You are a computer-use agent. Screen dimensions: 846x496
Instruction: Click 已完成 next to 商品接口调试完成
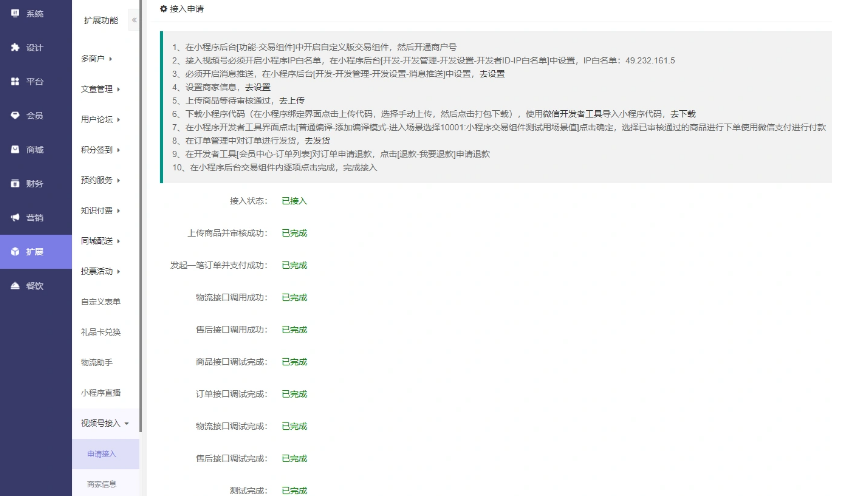pyautogui.click(x=294, y=362)
